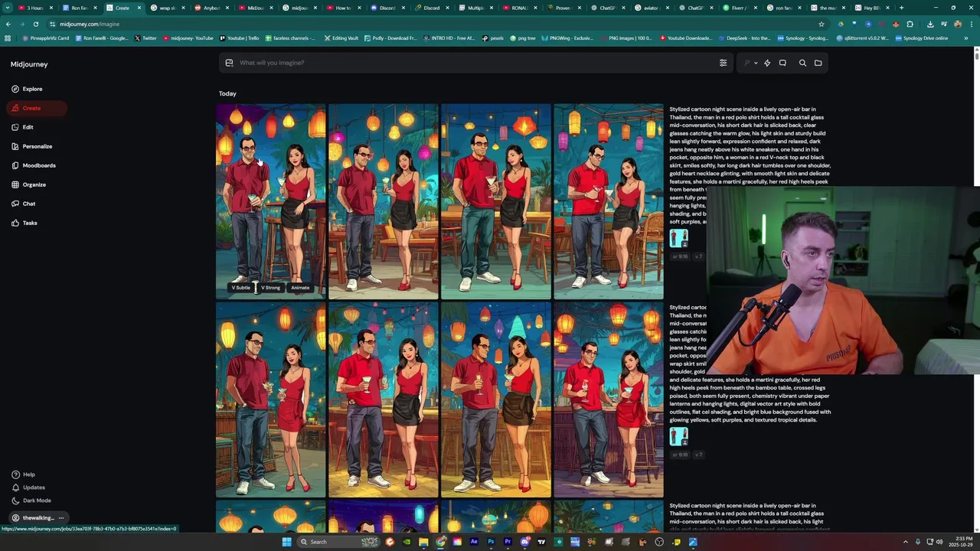Click the conversation bubble icon in toolbar
Image resolution: width=980 pixels, height=551 pixels.
coord(782,63)
